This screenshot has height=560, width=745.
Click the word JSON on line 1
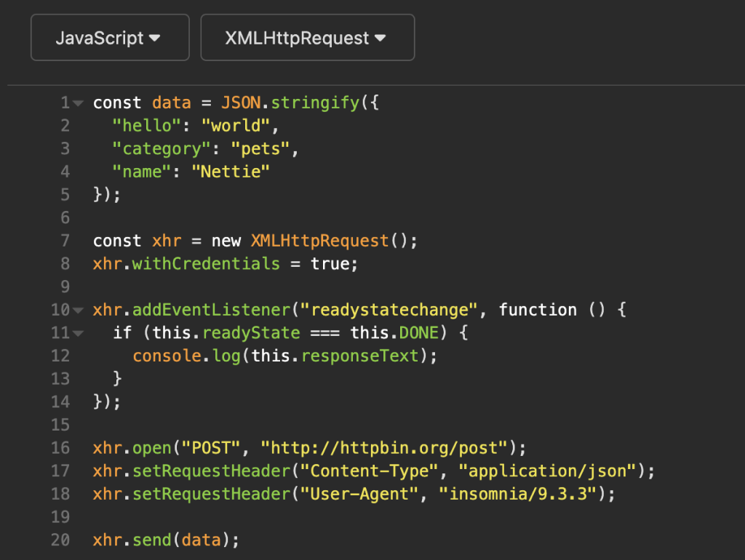pos(241,103)
